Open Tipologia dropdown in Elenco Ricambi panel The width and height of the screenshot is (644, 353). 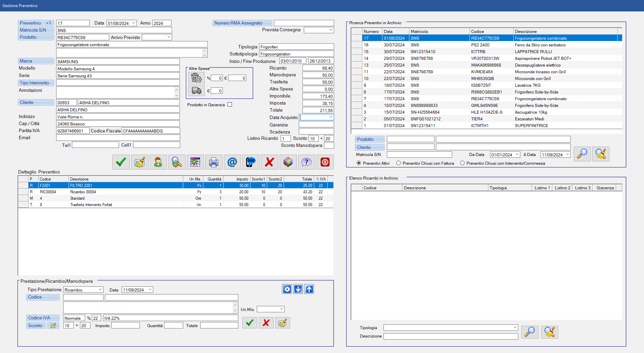coord(515,327)
